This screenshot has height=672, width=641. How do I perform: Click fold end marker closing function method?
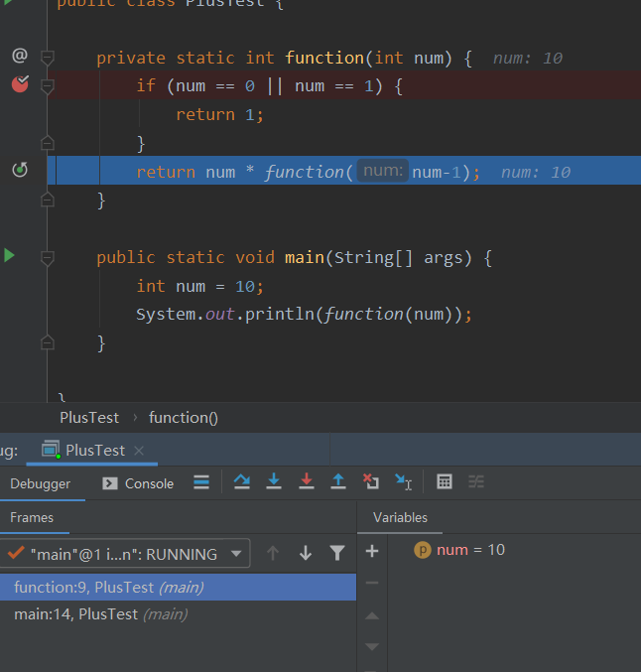48,200
